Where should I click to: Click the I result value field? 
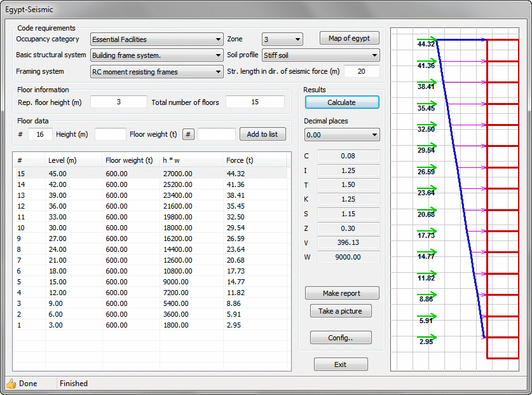tap(348, 170)
